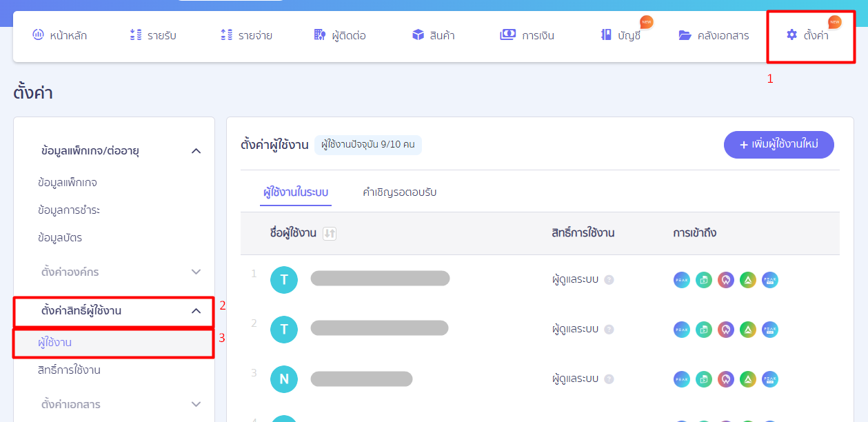
Task: Open the การเงิน menu
Action: (527, 35)
